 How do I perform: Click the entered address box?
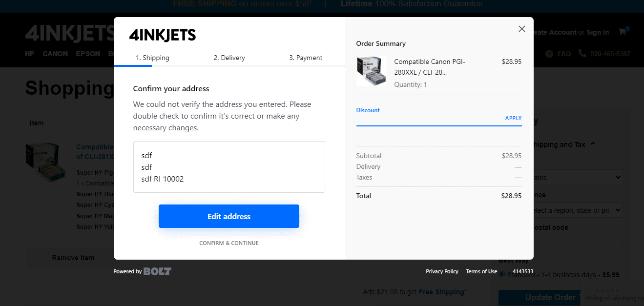click(x=229, y=167)
